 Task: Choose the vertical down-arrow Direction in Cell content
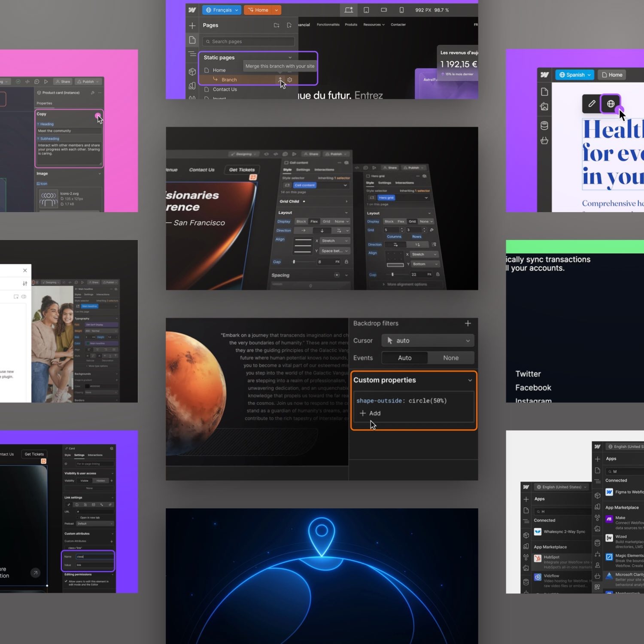tap(322, 230)
